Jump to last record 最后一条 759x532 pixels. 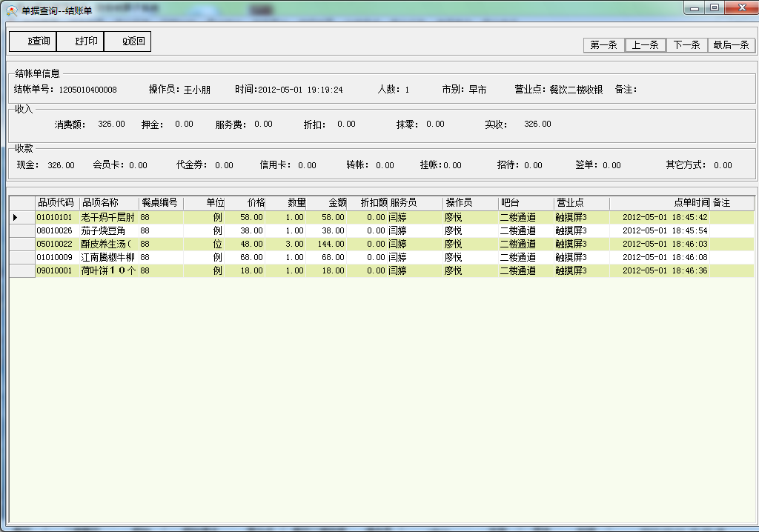(x=731, y=45)
